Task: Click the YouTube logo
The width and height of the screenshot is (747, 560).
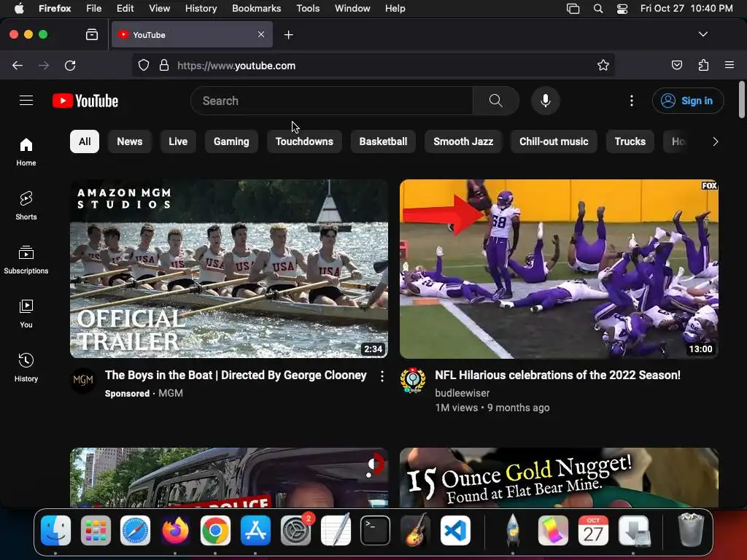Action: pos(85,101)
